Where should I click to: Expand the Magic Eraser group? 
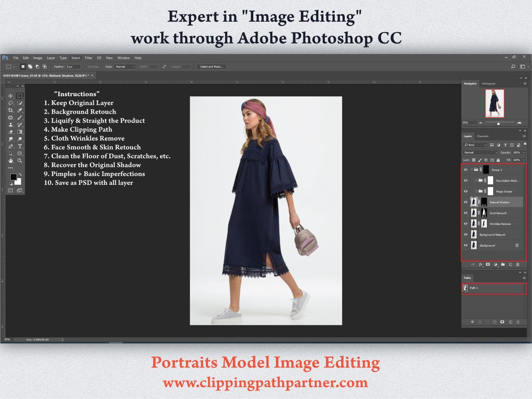[x=476, y=192]
